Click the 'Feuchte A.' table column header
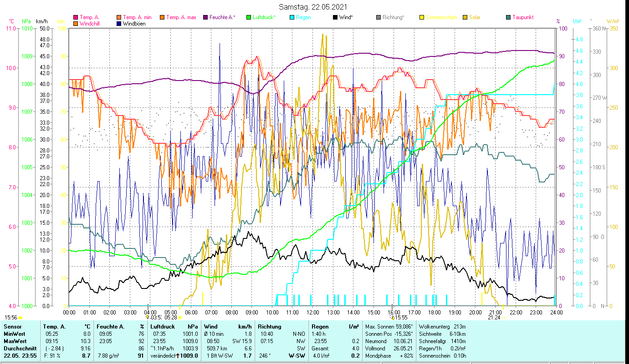 pyautogui.click(x=111, y=327)
